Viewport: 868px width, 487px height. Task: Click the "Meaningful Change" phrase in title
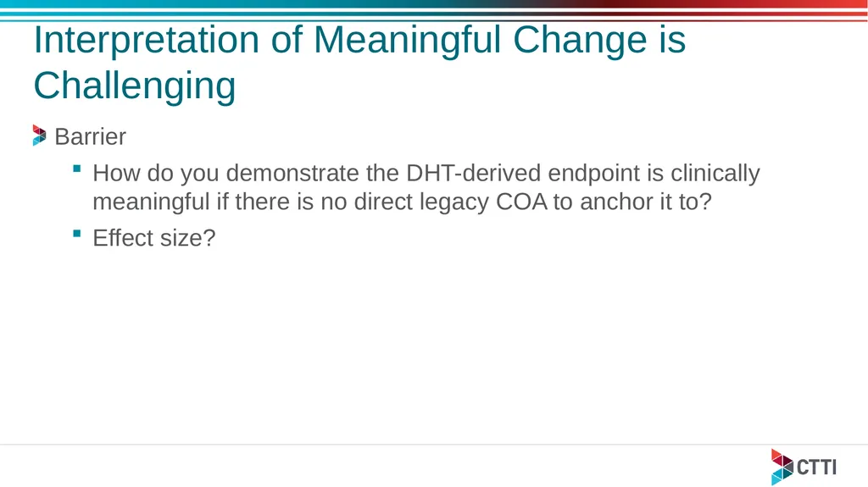click(480, 40)
